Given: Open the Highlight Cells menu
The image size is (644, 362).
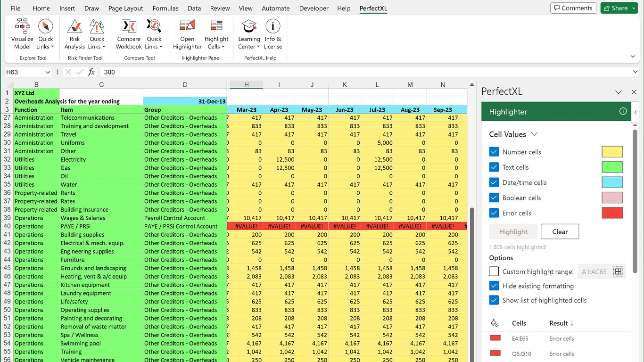Looking at the screenshot, I should (216, 34).
